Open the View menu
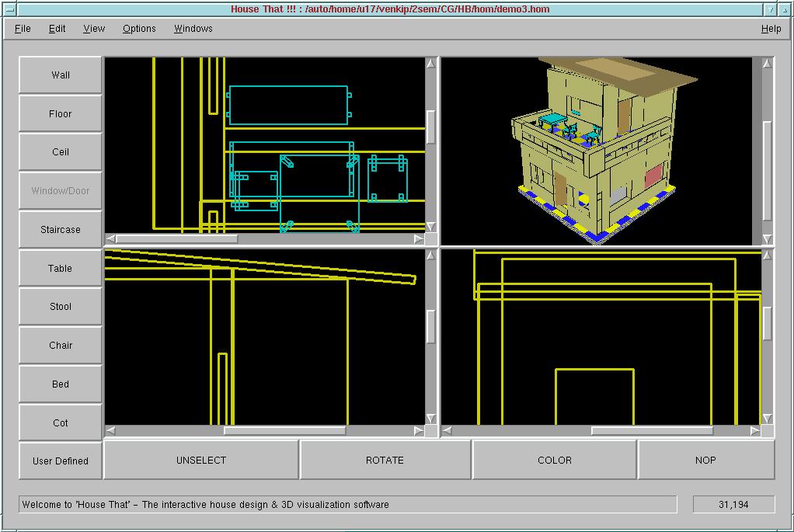Image resolution: width=794 pixels, height=532 pixels. pyautogui.click(x=94, y=28)
